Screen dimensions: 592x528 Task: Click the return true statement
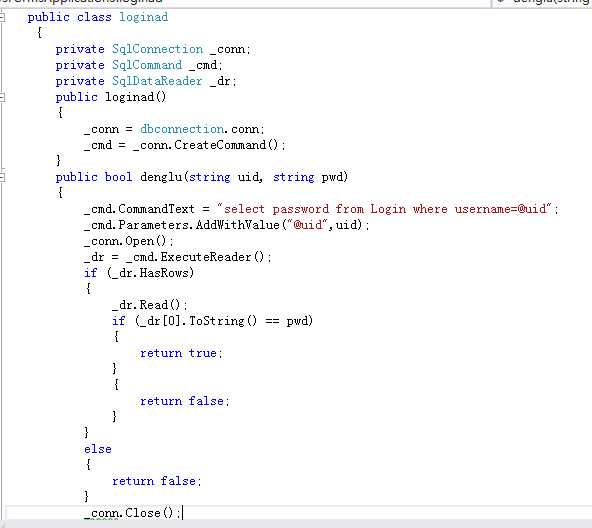(181, 353)
